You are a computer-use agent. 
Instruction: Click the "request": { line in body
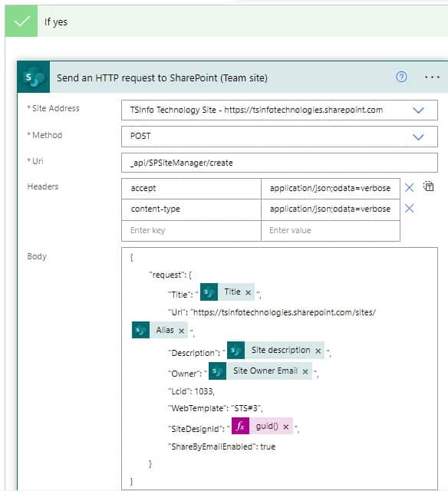[170, 275]
